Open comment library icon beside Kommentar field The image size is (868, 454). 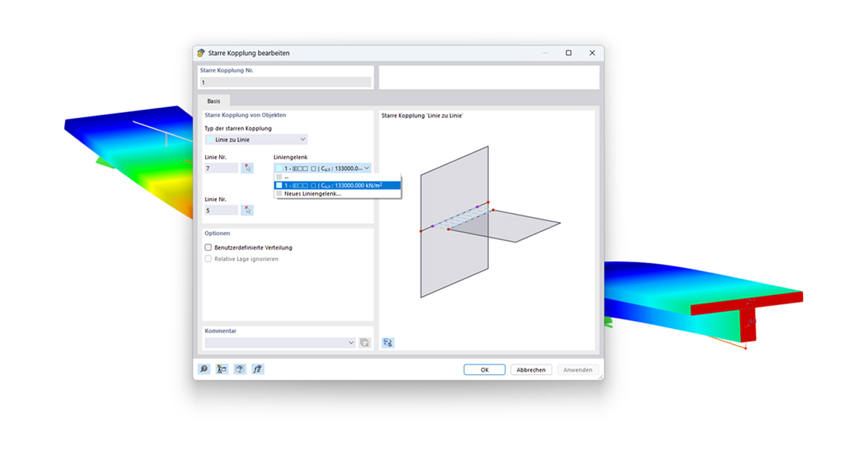click(x=365, y=343)
